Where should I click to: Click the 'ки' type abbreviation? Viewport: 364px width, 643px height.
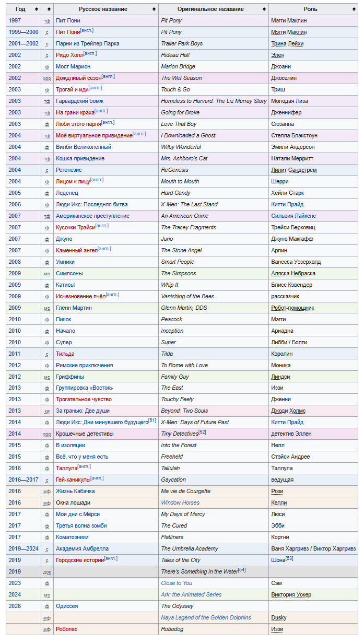47,412
